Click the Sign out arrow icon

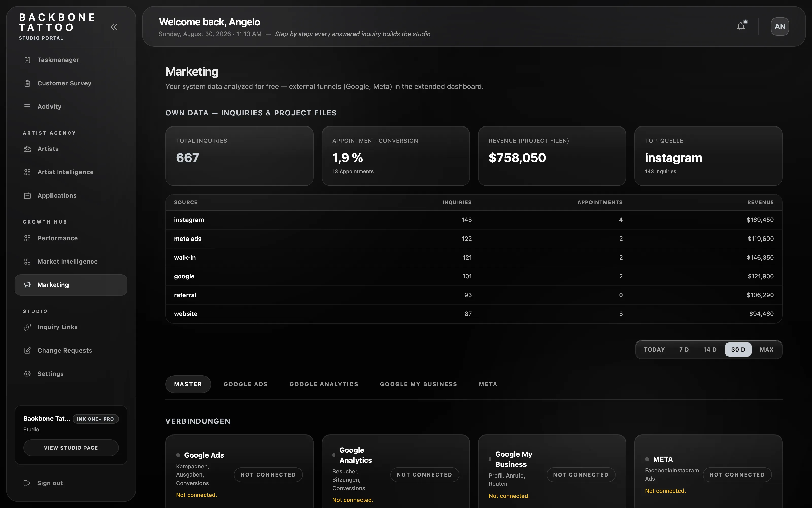[x=27, y=483]
